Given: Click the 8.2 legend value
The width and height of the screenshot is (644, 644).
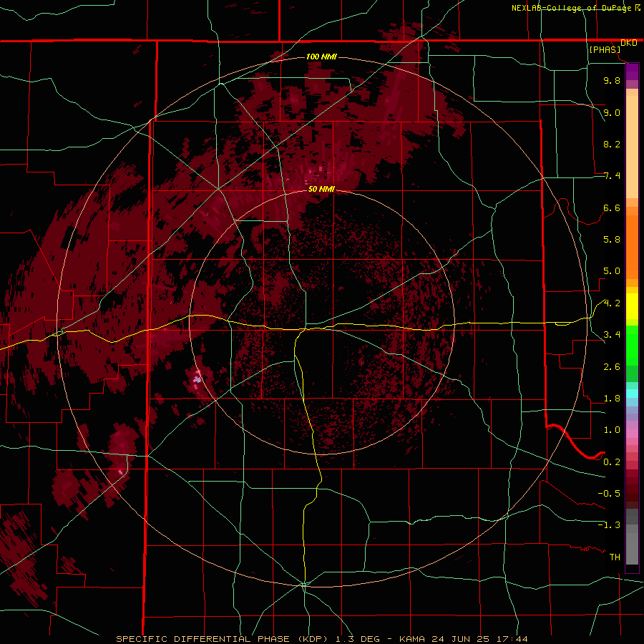Looking at the screenshot, I should pyautogui.click(x=612, y=144).
